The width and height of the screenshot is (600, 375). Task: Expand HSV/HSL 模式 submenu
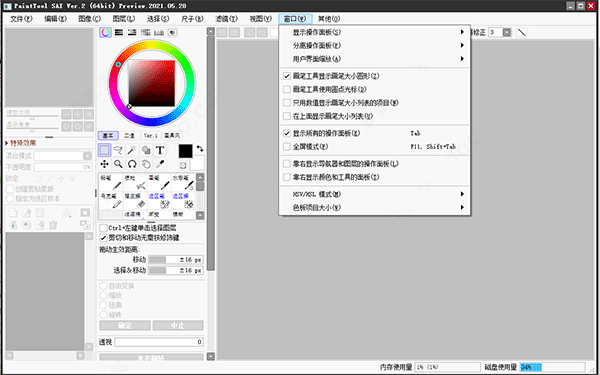(375, 194)
